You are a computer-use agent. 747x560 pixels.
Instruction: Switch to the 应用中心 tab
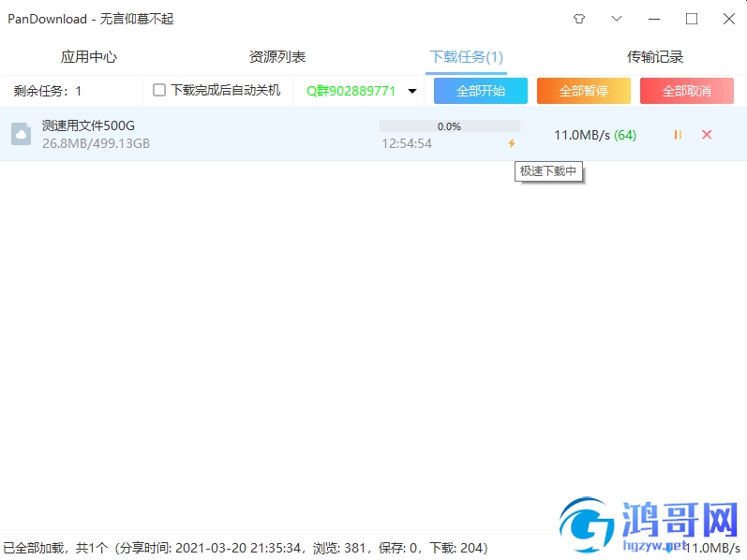(x=89, y=57)
